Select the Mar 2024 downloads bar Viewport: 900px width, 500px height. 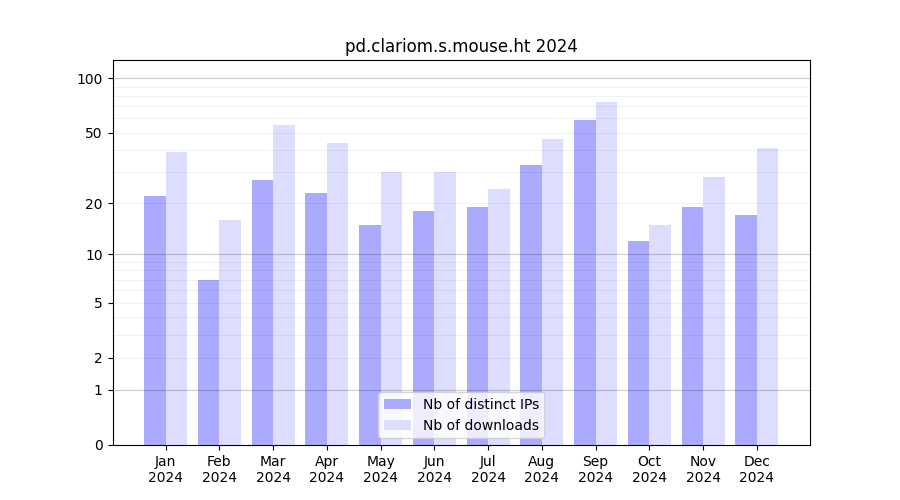(284, 285)
